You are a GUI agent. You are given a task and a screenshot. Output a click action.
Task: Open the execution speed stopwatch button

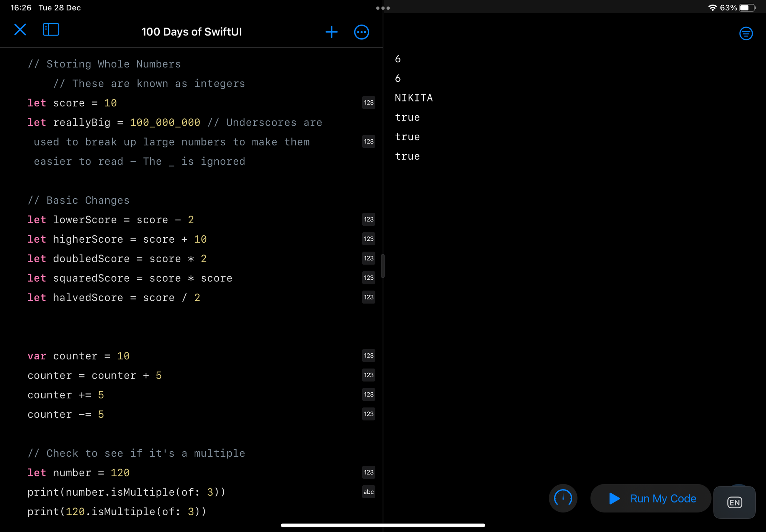coord(563,498)
